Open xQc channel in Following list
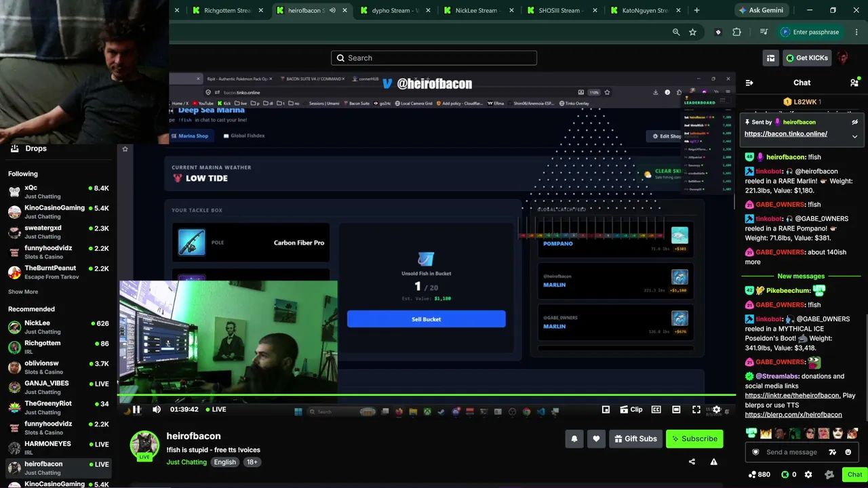 pyautogui.click(x=58, y=192)
